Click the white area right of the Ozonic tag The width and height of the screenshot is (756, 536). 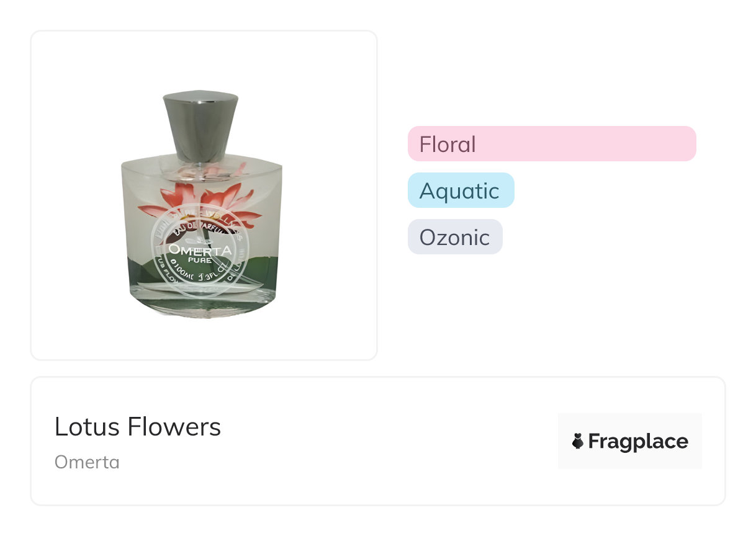point(608,237)
